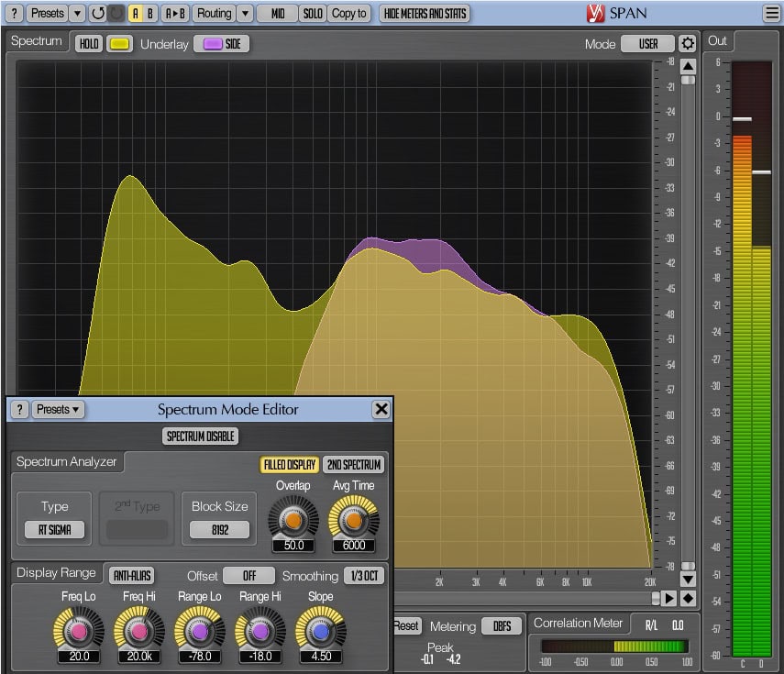Click the diamond zoom icon near the scrollbars
The height and width of the screenshot is (674, 784).
pos(688,599)
